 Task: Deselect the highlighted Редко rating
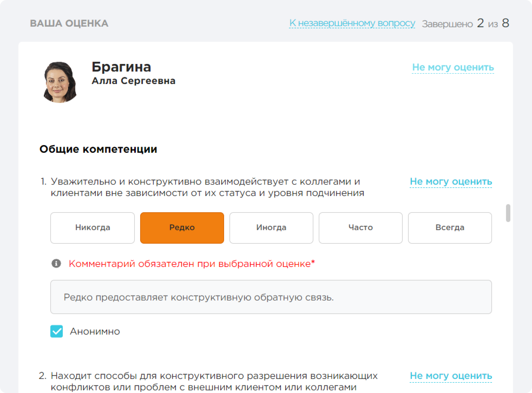[x=182, y=228]
